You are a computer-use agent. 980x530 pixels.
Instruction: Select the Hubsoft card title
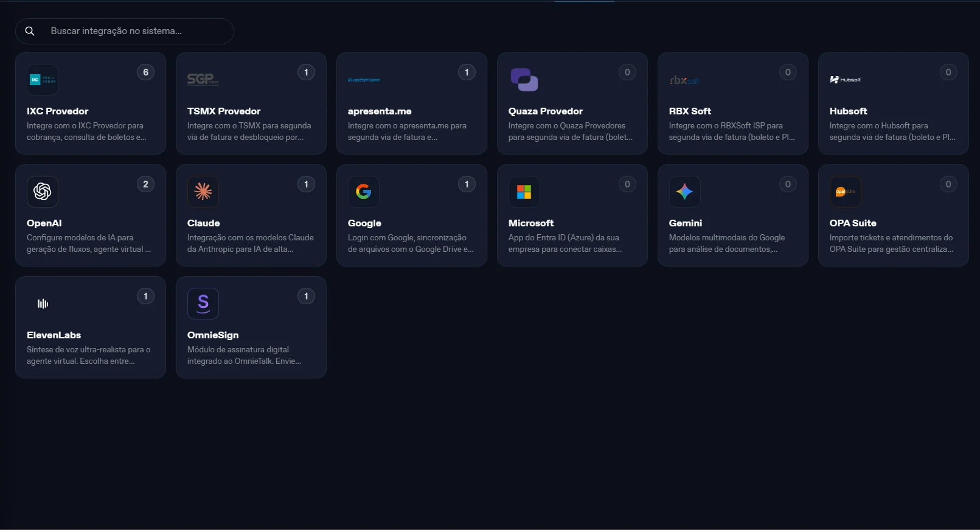[848, 111]
